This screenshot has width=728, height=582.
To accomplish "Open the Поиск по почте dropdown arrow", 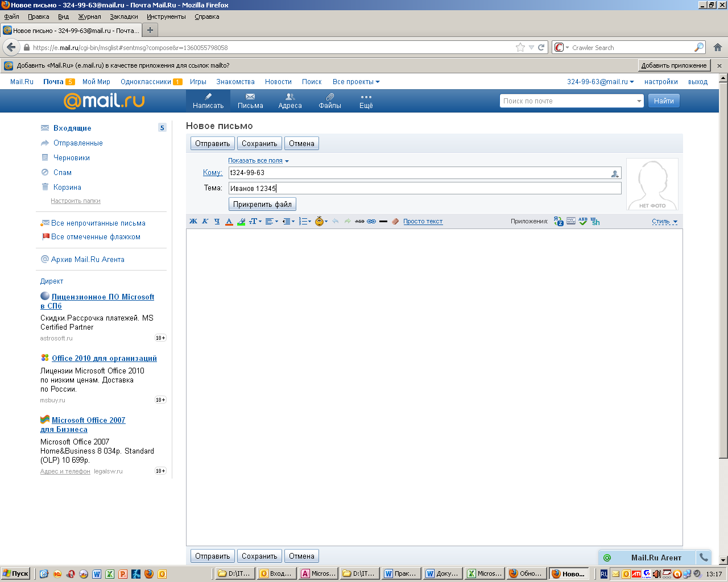I will pyautogui.click(x=639, y=101).
